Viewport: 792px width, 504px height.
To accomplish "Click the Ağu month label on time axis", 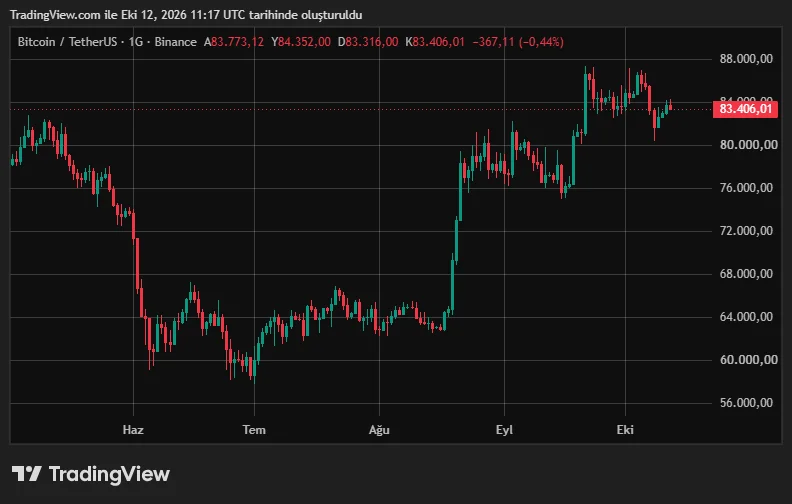I will click(379, 430).
